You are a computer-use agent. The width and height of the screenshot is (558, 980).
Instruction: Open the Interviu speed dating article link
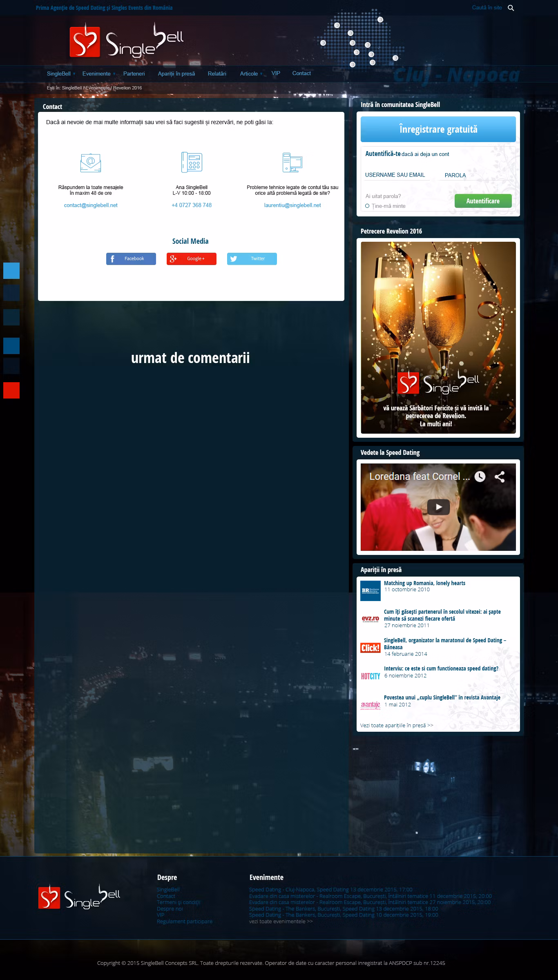point(441,668)
